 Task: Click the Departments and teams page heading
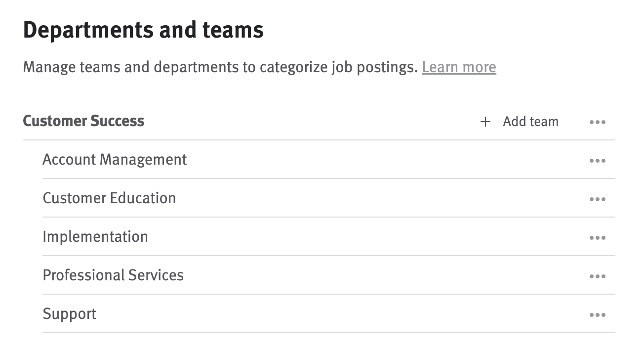point(143,30)
